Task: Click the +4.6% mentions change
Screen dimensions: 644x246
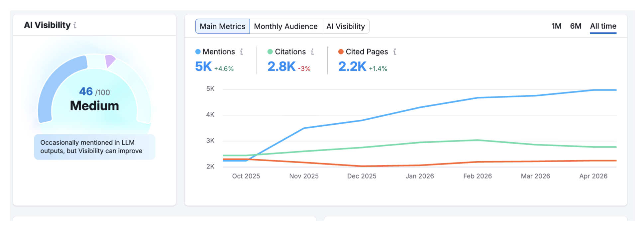Action: [224, 68]
